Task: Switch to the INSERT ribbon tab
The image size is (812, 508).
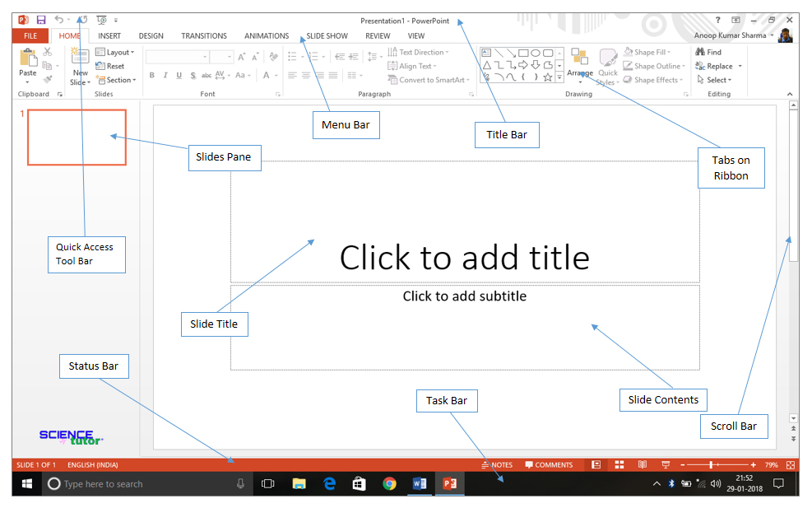Action: point(109,35)
